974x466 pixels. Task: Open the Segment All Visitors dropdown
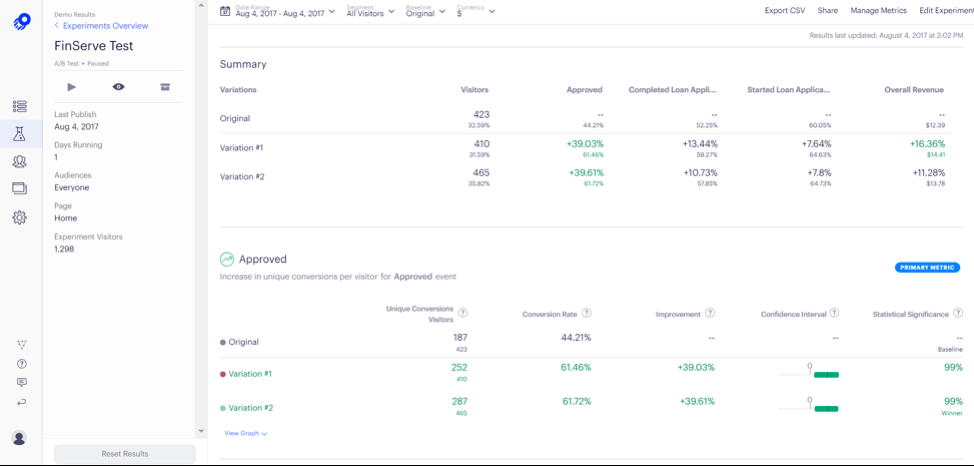(x=370, y=12)
